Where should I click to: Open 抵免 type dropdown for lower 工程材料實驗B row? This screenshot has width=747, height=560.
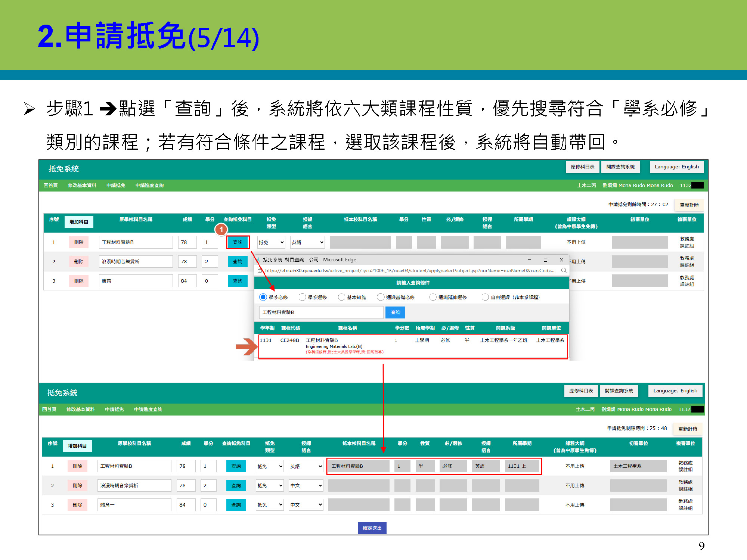click(x=270, y=466)
